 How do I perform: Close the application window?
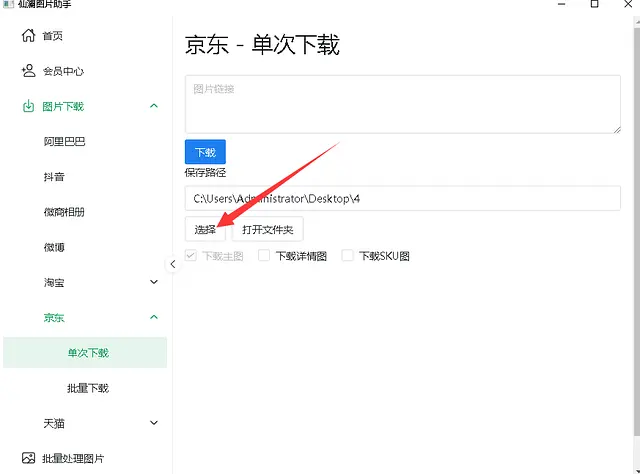pyautogui.click(x=628, y=4)
